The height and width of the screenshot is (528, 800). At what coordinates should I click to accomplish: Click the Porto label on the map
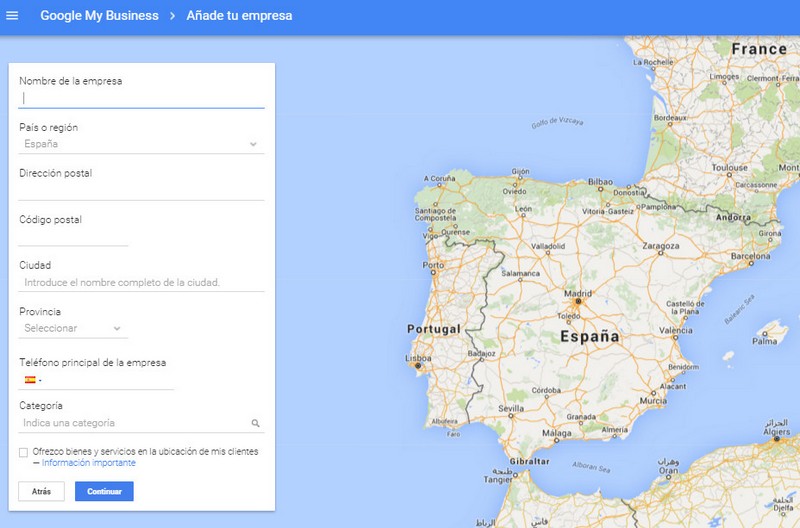pyautogui.click(x=433, y=265)
